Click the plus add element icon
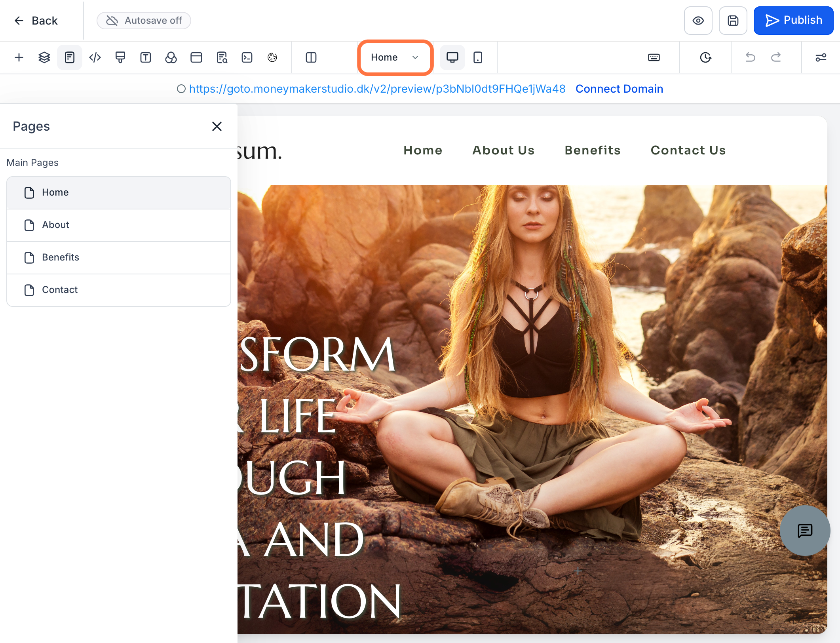840x643 pixels. [x=19, y=57]
